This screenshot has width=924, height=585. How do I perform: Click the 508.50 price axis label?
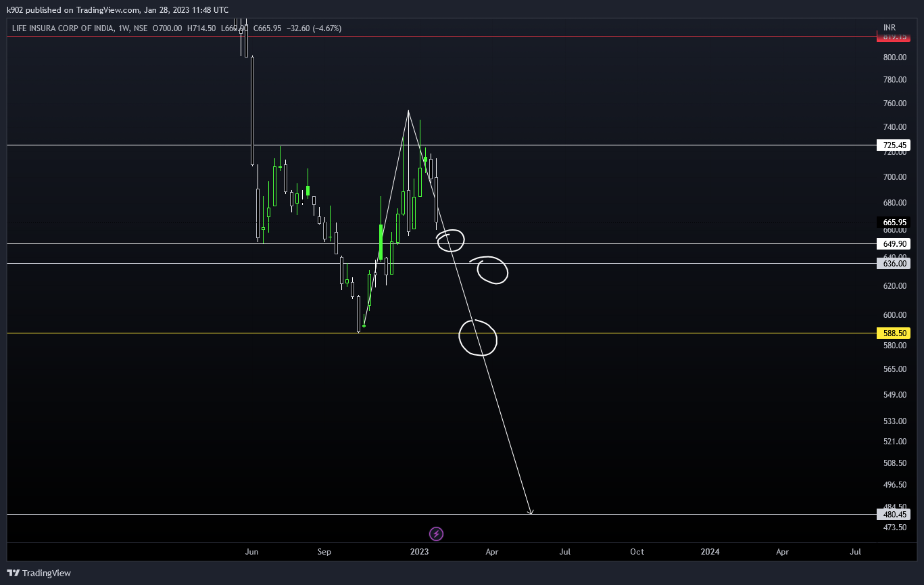click(894, 463)
